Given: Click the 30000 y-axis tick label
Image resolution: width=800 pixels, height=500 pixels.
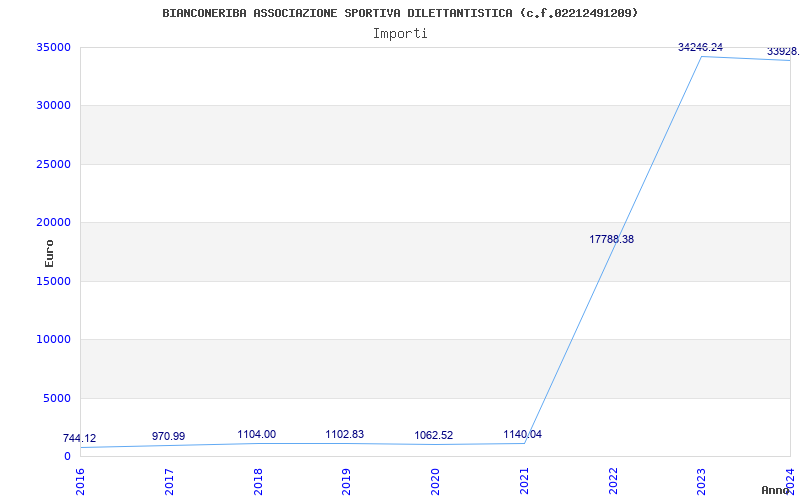Looking at the screenshot, I should 53,105.
